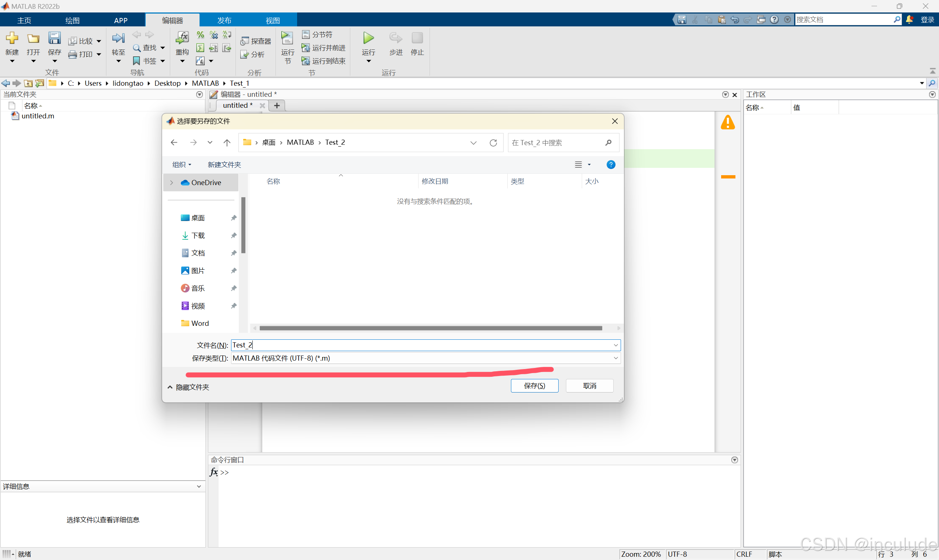Click the Stop (停止) icon
The width and height of the screenshot is (939, 560).
pos(417,38)
